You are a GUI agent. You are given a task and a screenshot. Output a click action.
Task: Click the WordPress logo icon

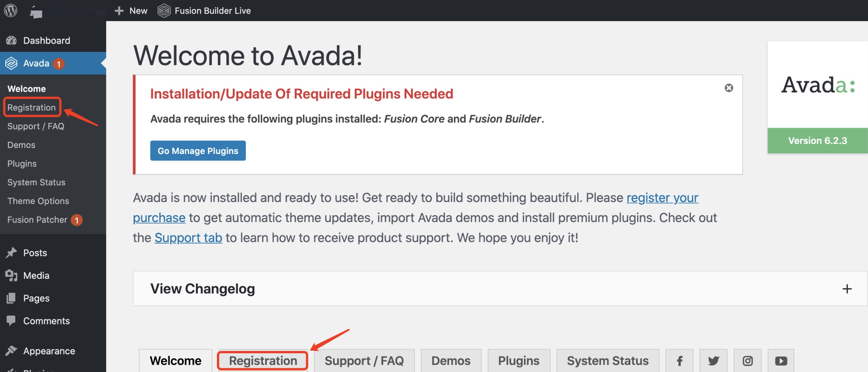pyautogui.click(x=11, y=11)
